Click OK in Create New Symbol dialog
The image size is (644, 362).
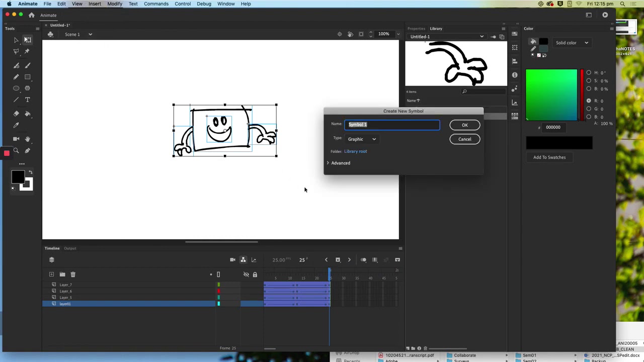(x=465, y=125)
